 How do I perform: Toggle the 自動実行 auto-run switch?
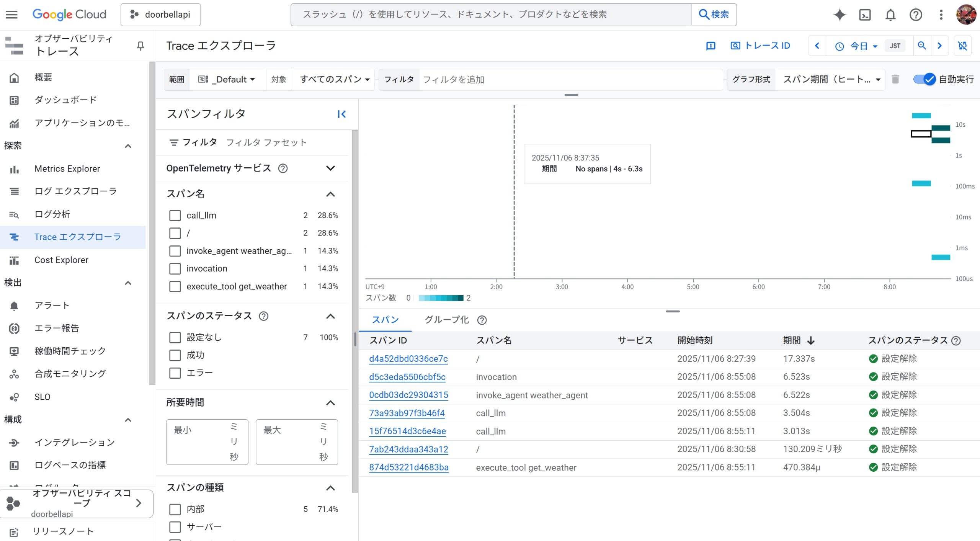click(x=924, y=79)
